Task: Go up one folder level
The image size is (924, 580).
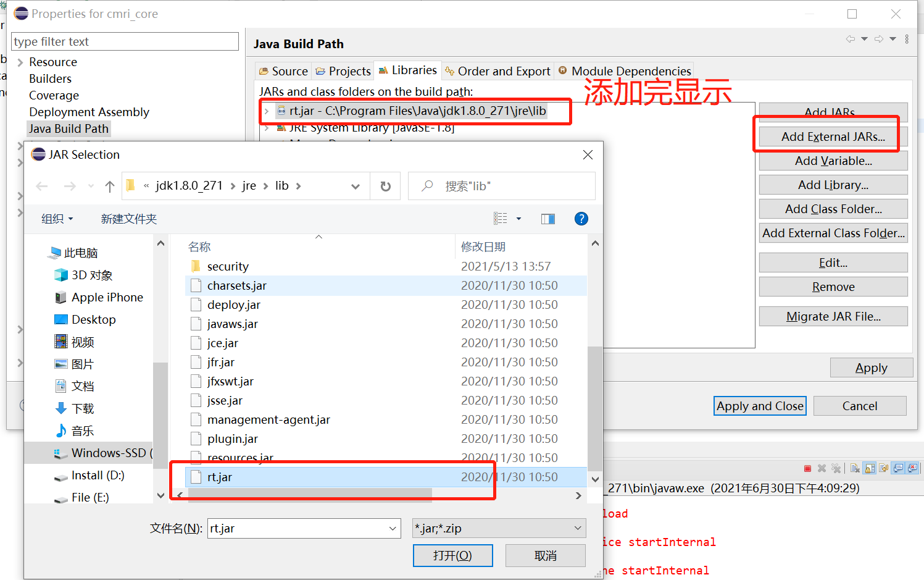Action: pyautogui.click(x=109, y=186)
